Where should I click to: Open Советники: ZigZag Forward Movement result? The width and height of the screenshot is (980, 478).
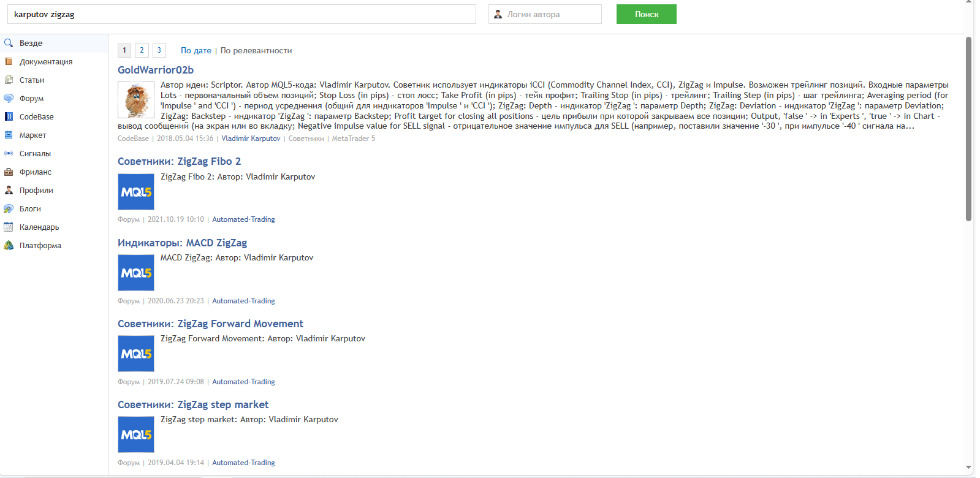tap(210, 324)
